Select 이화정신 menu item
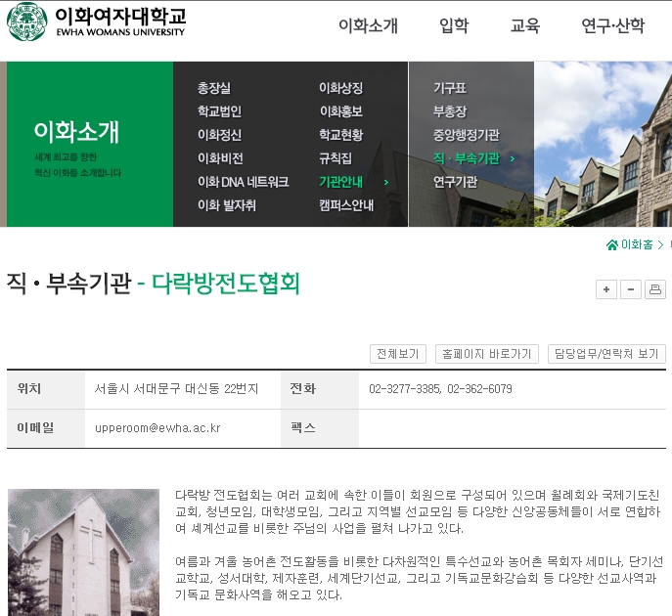 (219, 135)
